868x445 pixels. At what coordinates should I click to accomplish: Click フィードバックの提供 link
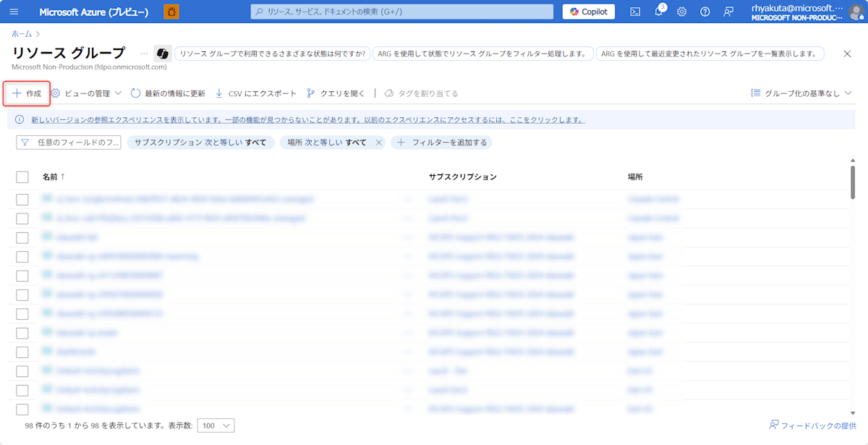click(812, 425)
